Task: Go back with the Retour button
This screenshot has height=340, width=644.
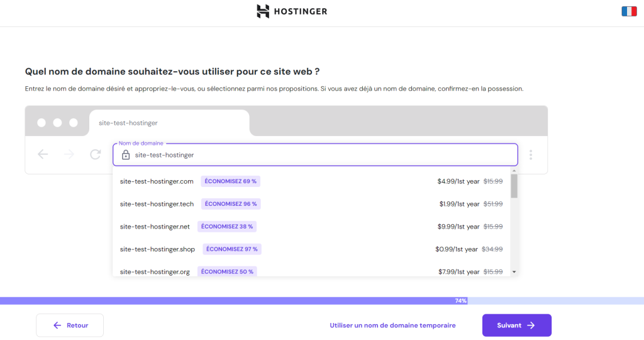Action: 70,326
